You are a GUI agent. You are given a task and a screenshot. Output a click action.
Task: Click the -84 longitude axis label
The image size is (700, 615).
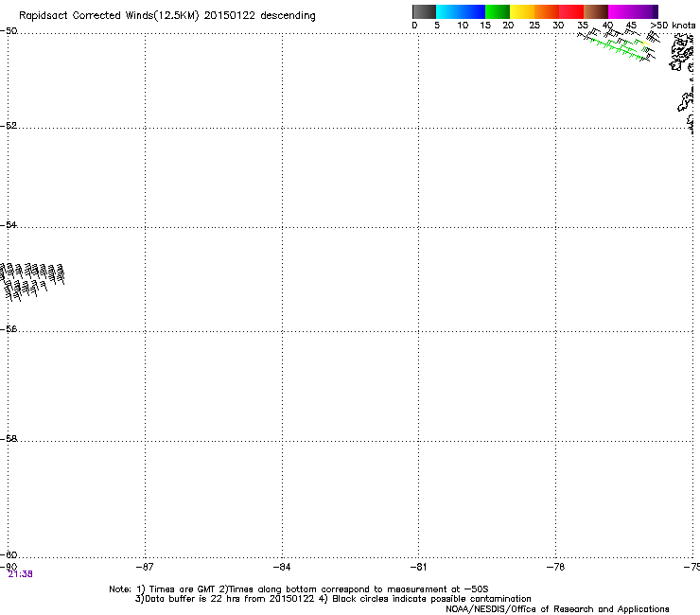[282, 567]
